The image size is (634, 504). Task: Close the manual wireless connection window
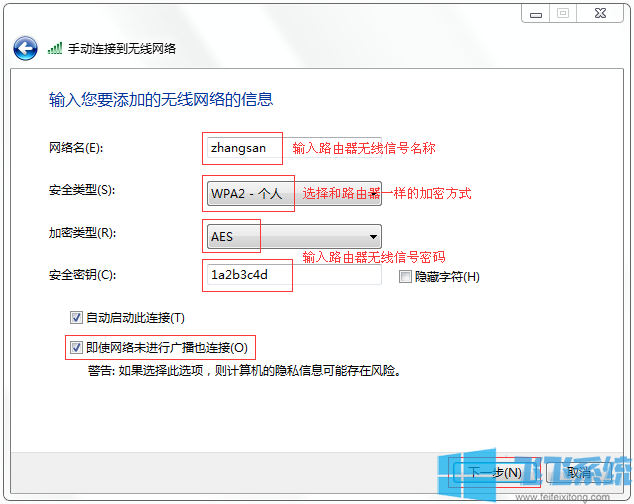pyautogui.click(x=600, y=14)
